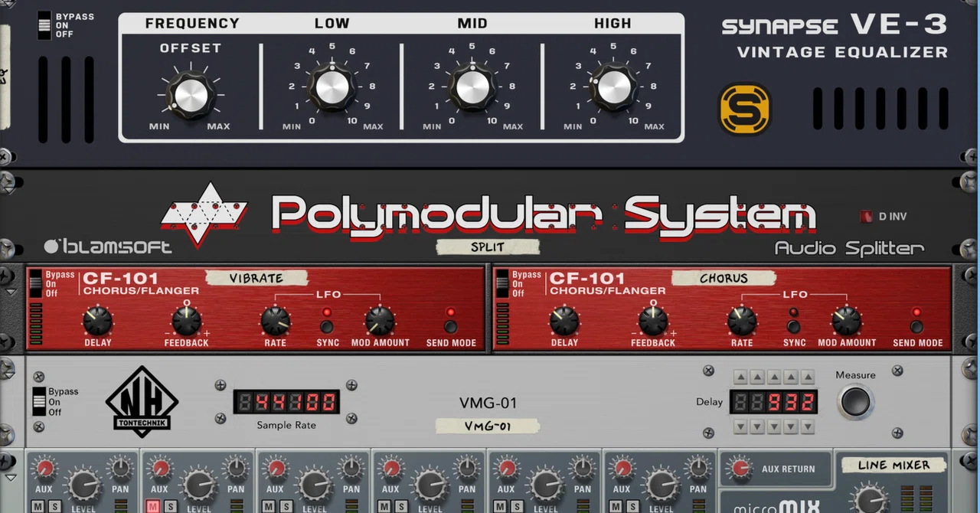Click the Polymodular System star logo
Image resolution: width=980 pixels, height=513 pixels.
[x=204, y=214]
